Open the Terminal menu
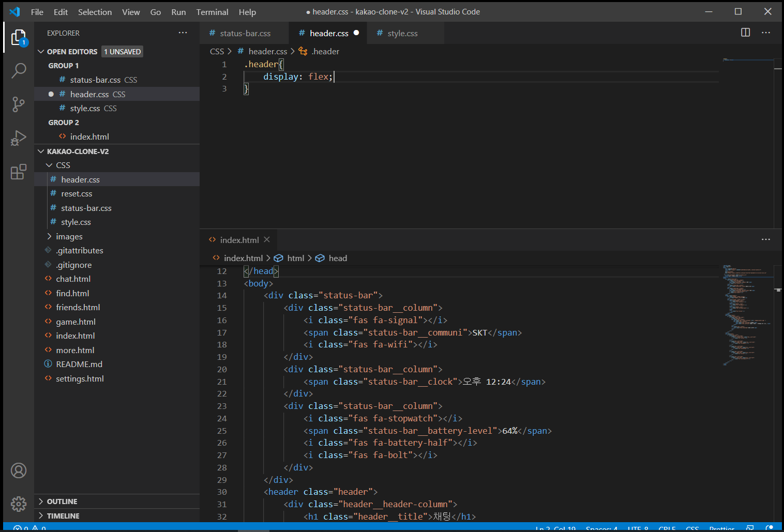The height and width of the screenshot is (532, 784). [x=212, y=12]
